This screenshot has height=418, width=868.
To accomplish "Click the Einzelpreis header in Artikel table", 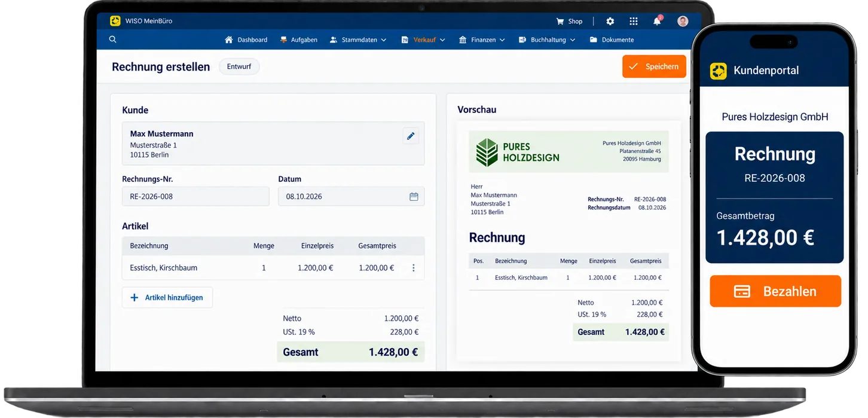I will coord(317,246).
